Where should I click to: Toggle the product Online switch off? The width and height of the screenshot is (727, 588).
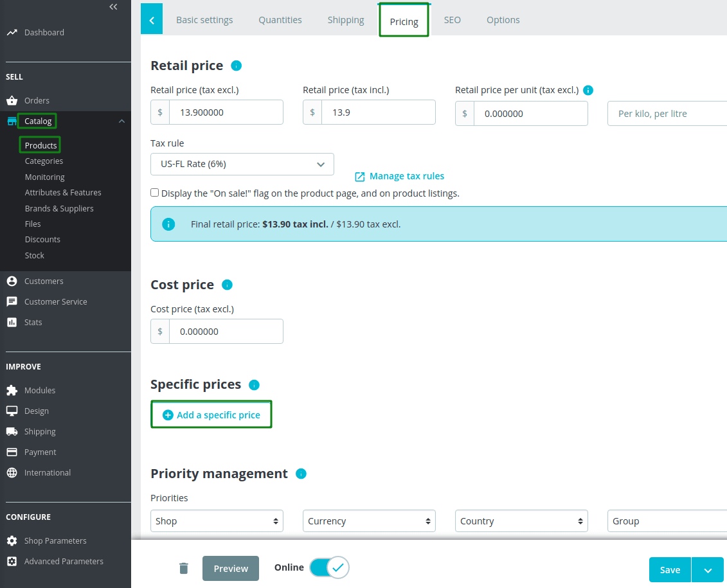(330, 567)
